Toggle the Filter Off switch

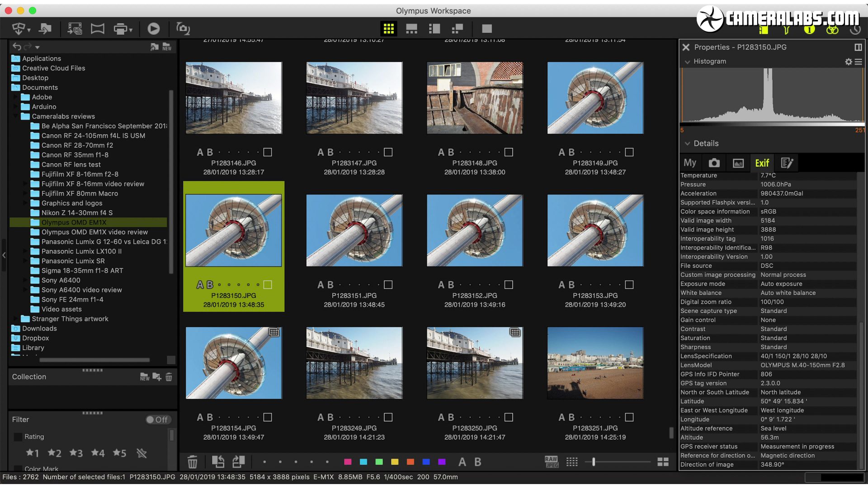[x=157, y=420]
